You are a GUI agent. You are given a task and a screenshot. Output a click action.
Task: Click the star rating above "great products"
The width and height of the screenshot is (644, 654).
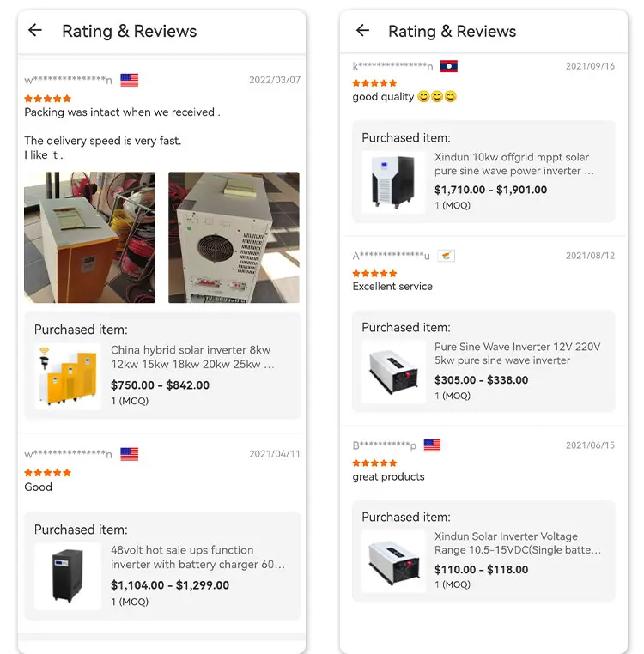[x=374, y=463]
